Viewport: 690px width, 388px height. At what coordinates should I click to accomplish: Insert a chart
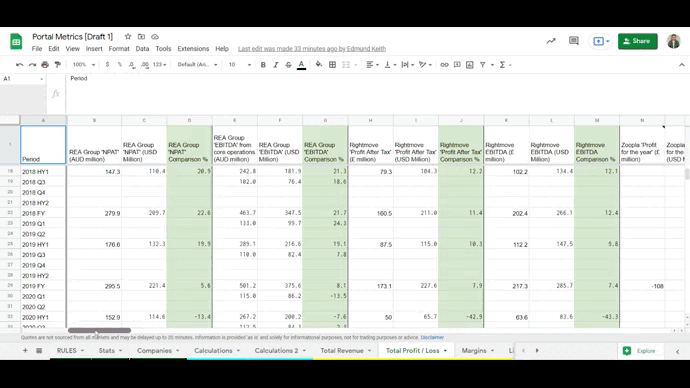pos(470,65)
